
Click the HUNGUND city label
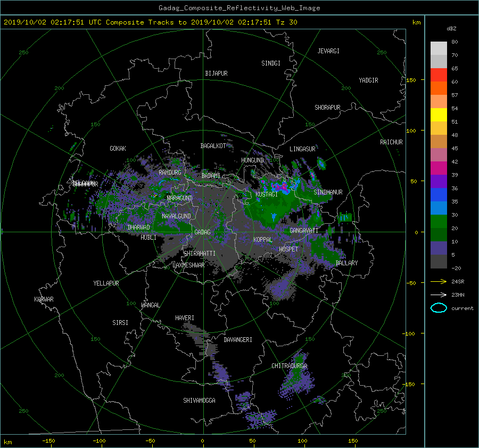252,160
